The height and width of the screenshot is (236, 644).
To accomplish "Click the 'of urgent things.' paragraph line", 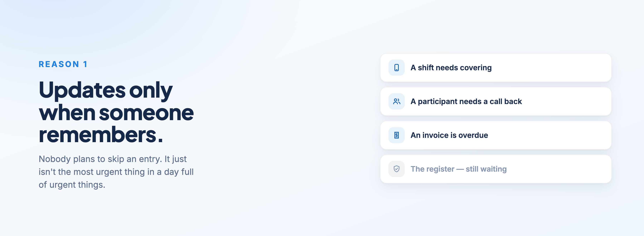I will [72, 185].
